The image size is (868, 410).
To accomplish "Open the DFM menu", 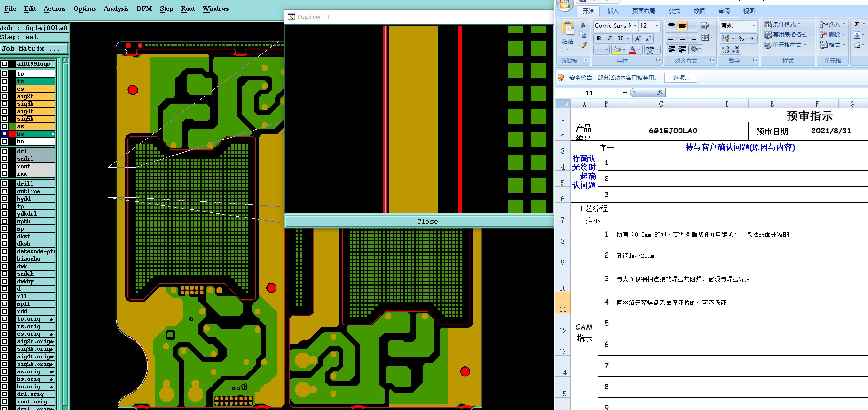I will pyautogui.click(x=144, y=8).
